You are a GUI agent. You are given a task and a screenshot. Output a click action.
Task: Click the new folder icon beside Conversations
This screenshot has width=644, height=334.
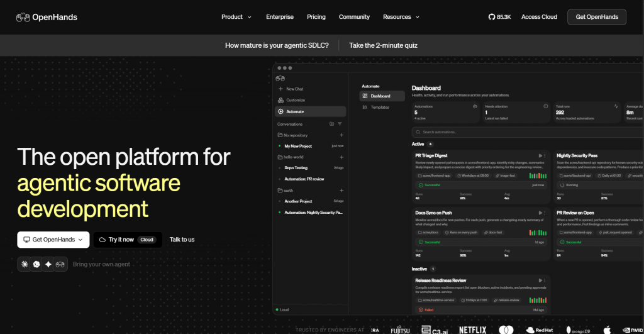click(x=332, y=124)
